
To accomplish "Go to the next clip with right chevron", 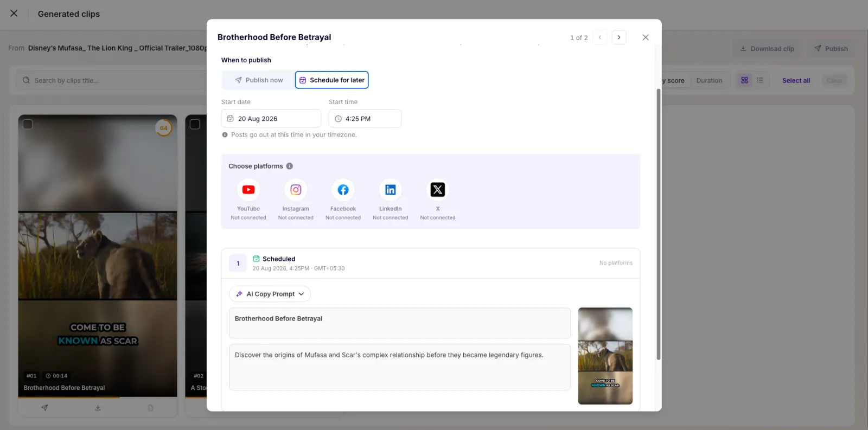I will [619, 37].
